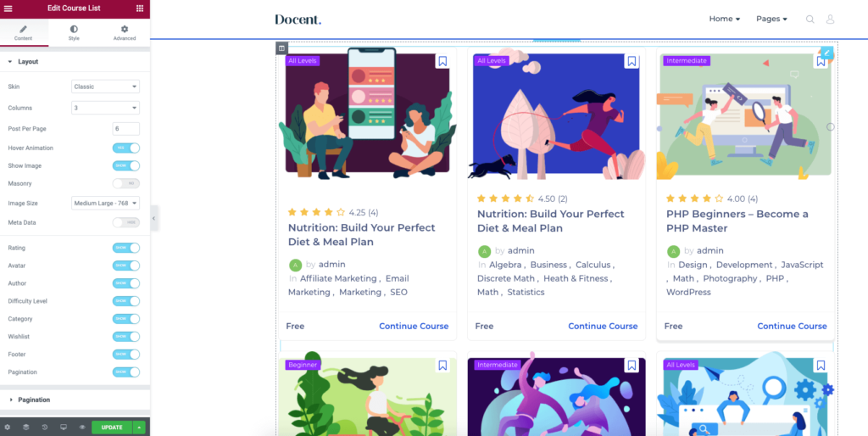Open responsive mode desktop icon

(64, 428)
